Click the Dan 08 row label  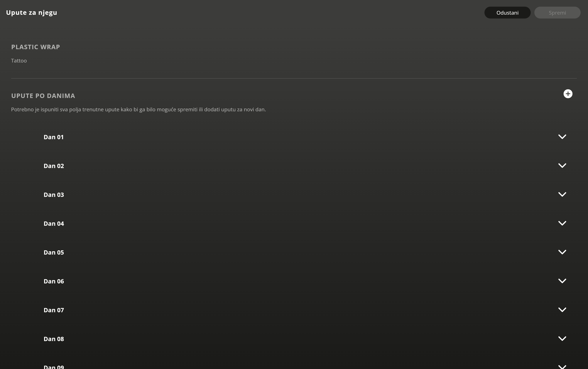54,339
